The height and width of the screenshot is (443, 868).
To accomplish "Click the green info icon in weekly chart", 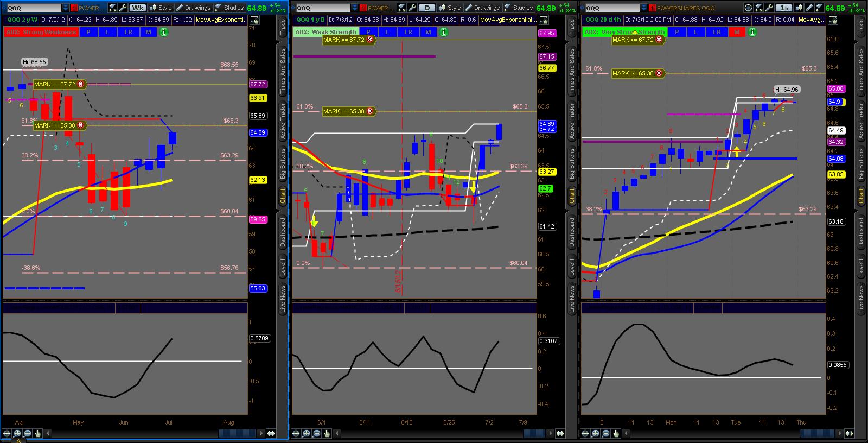I will [164, 32].
